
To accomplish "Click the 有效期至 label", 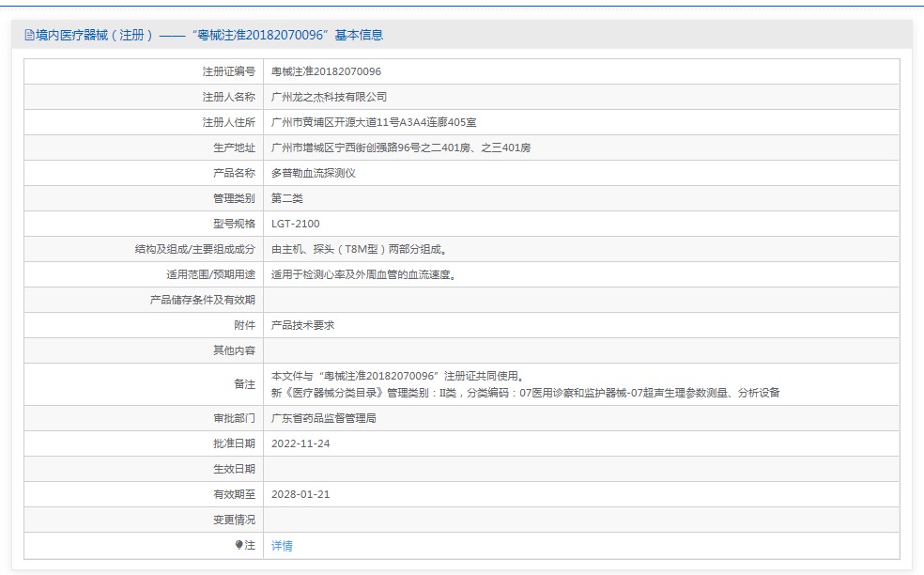I will coord(234,494).
